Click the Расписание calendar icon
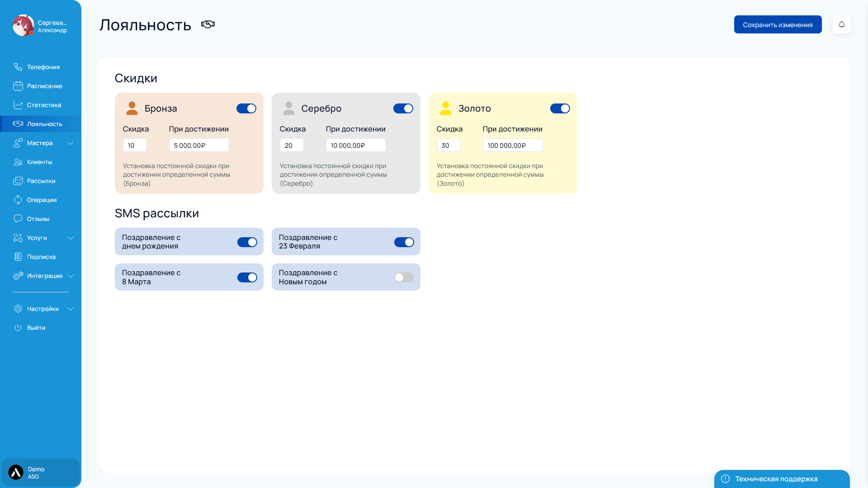868x488 pixels. point(18,86)
